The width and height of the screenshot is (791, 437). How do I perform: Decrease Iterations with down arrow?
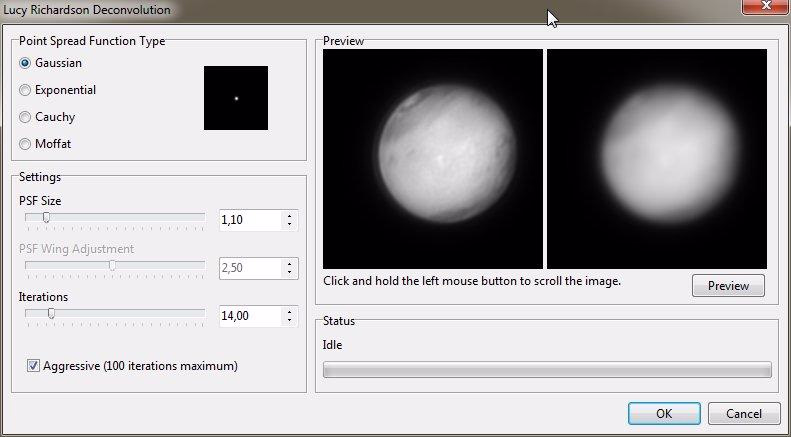tap(289, 321)
